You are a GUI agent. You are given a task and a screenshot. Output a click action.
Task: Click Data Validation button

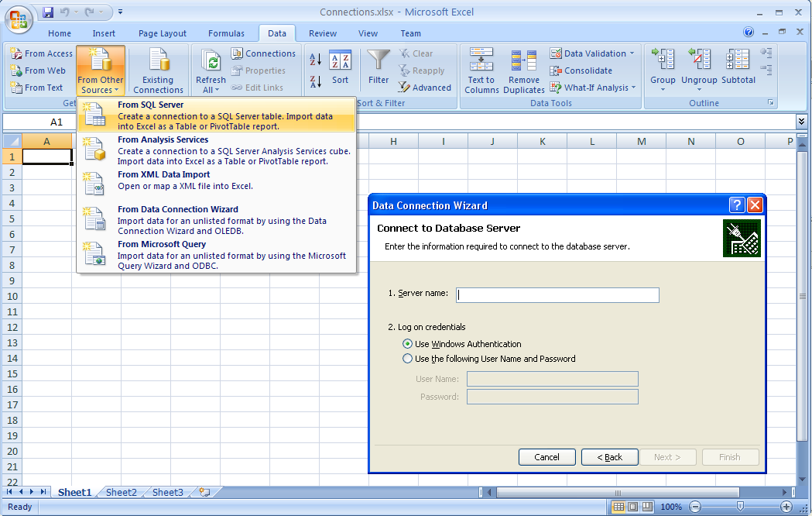click(x=588, y=53)
